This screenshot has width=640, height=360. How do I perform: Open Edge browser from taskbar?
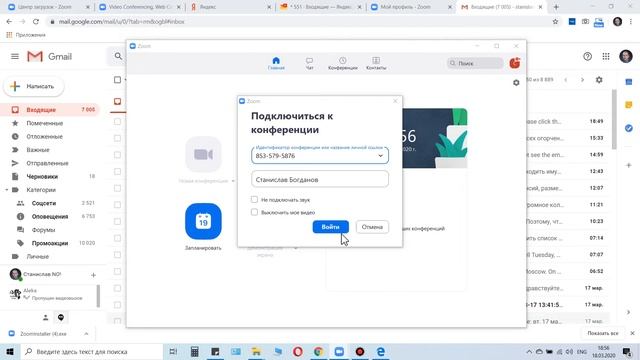pyautogui.click(x=380, y=351)
